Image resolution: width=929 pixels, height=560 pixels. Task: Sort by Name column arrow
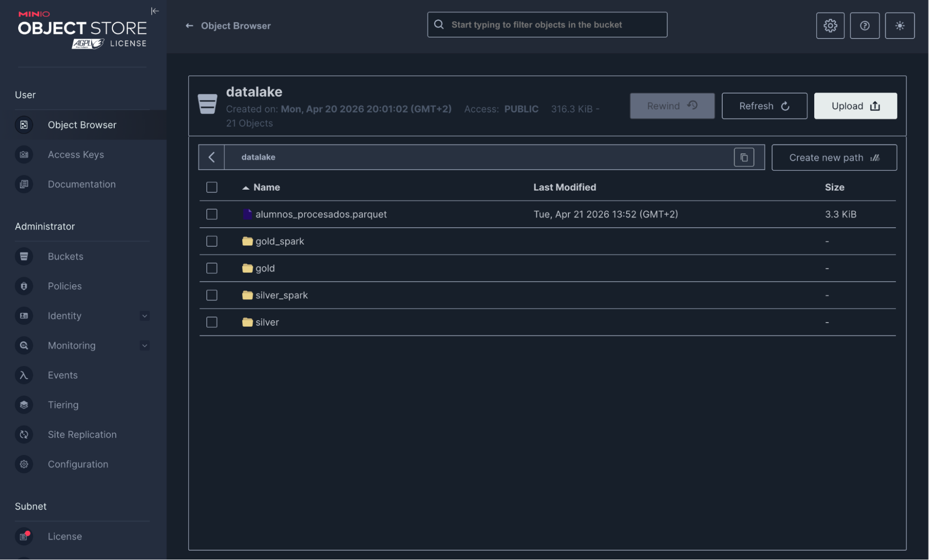coord(245,188)
